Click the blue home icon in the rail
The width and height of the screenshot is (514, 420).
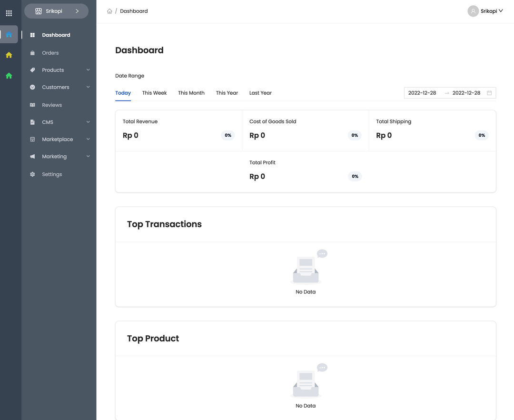(x=9, y=34)
